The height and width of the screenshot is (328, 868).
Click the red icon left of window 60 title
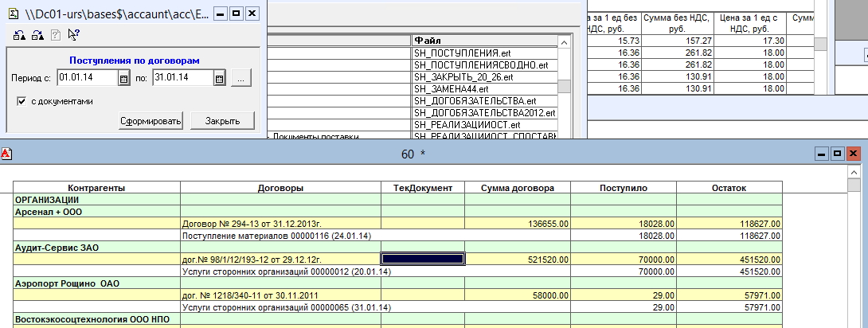6,154
